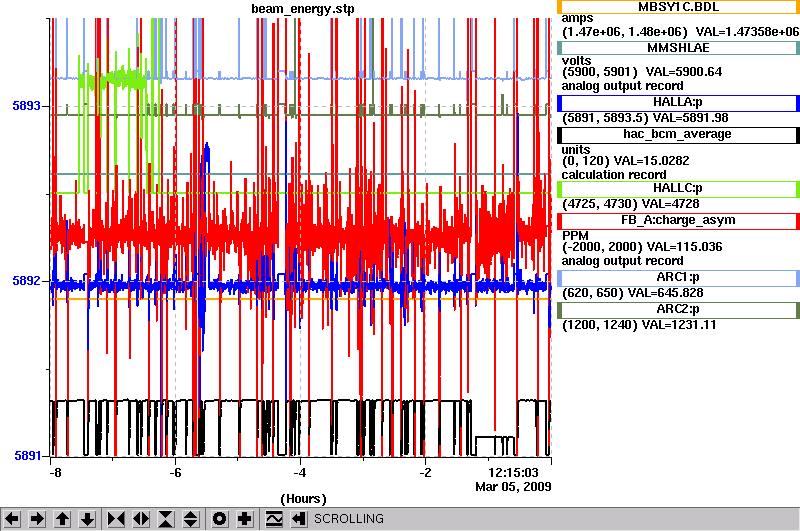
Task: Select the hac_bcm_average curve in the legend
Action: [x=678, y=135]
